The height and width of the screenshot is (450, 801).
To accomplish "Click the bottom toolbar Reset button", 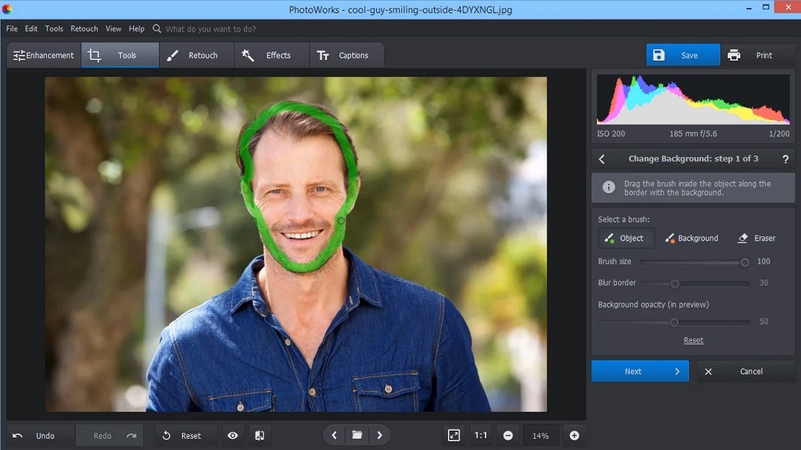I will pyautogui.click(x=186, y=436).
